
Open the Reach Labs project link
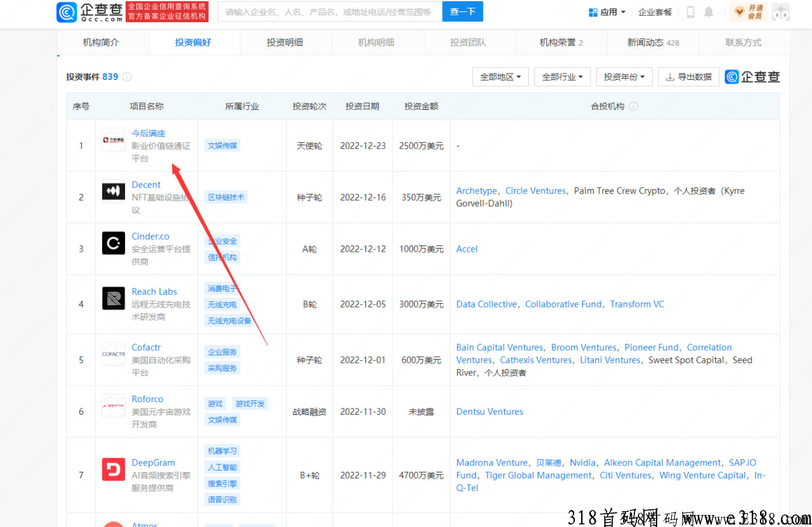tap(154, 292)
